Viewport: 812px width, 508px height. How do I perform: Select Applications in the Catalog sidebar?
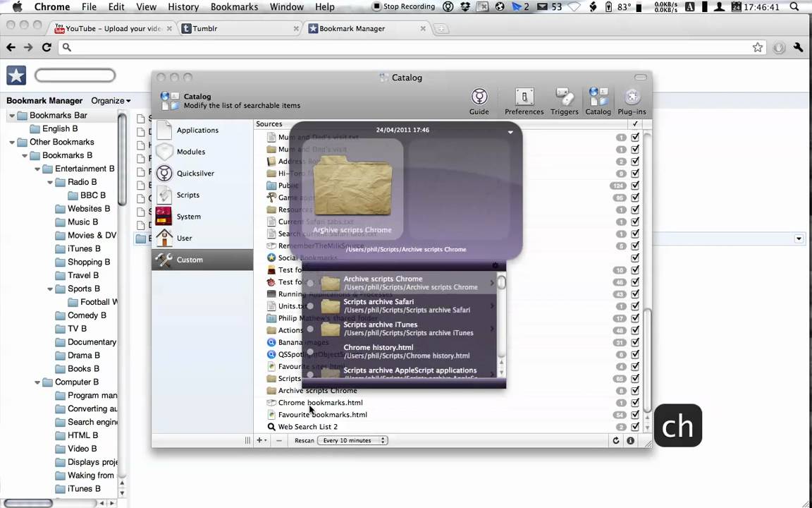pyautogui.click(x=202, y=130)
